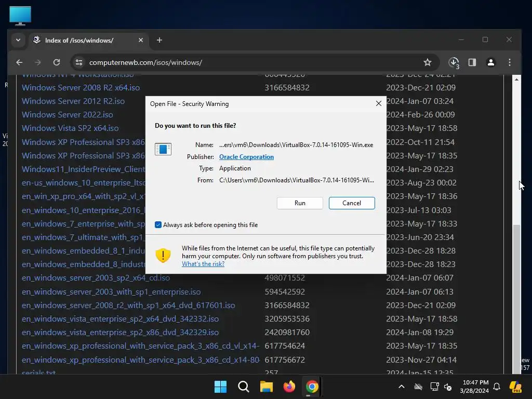Close the Security Warning dialog with X
This screenshot has height=399, width=532.
click(x=379, y=103)
